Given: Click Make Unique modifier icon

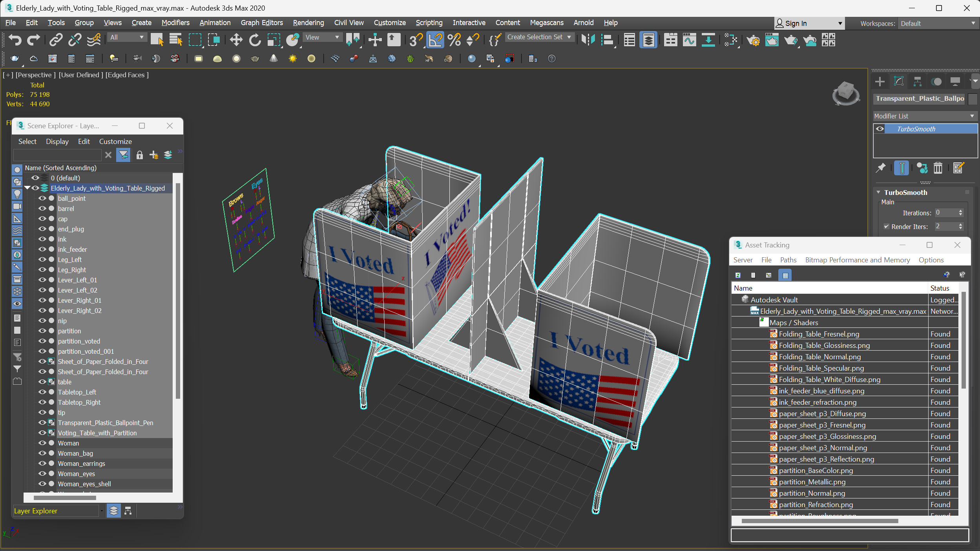Looking at the screenshot, I should click(x=922, y=168).
